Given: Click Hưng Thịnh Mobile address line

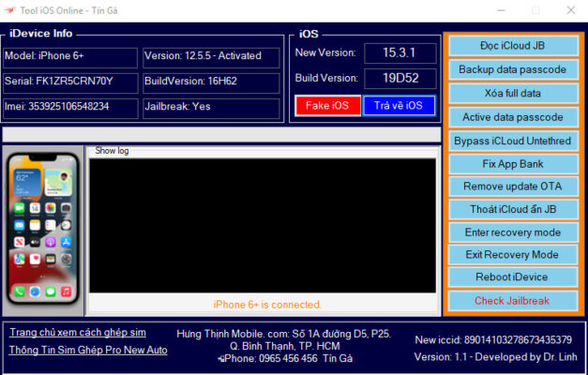Looking at the screenshot, I should click(284, 334).
